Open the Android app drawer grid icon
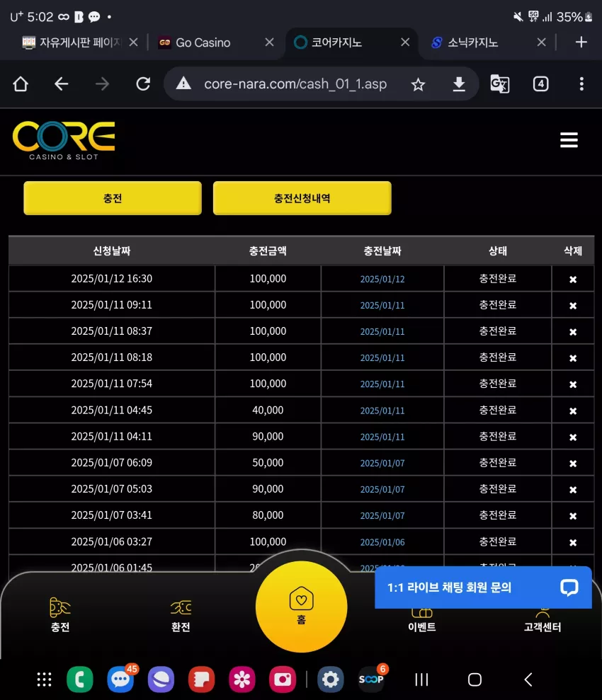The height and width of the screenshot is (700, 602). pos(44,679)
